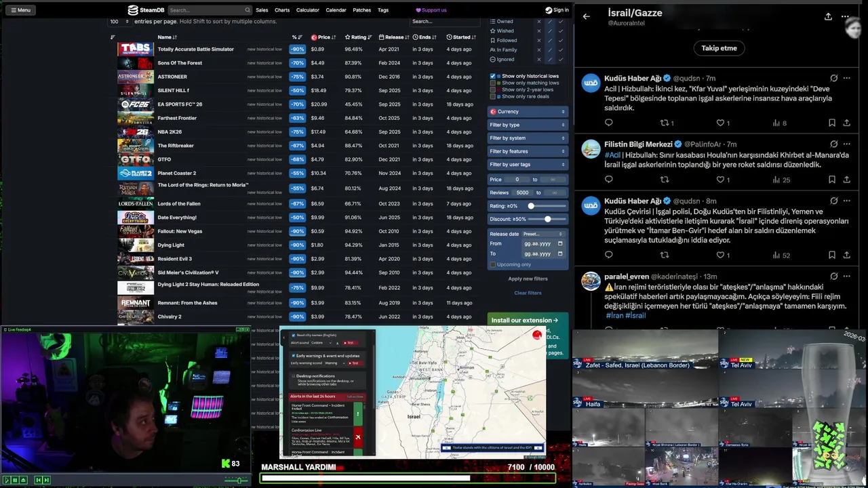
Task: Enable Show only historical lows checkbox
Action: tap(493, 76)
